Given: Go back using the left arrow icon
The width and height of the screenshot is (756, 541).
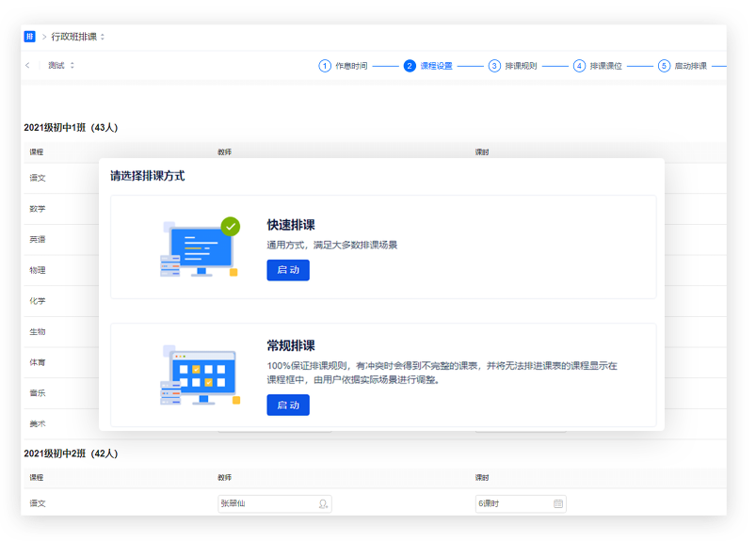Looking at the screenshot, I should click(x=27, y=65).
